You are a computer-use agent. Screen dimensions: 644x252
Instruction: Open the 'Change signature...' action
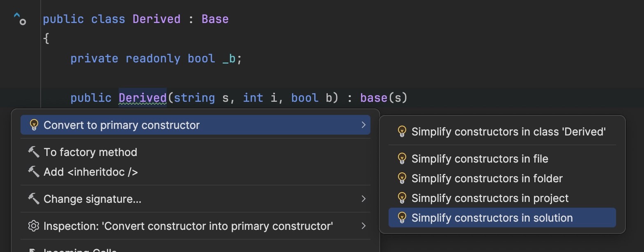(x=93, y=199)
